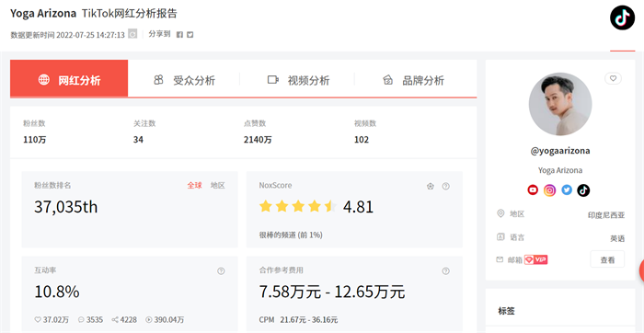
Task: Click the heart likes icon 37.02万
Action: 38,319
